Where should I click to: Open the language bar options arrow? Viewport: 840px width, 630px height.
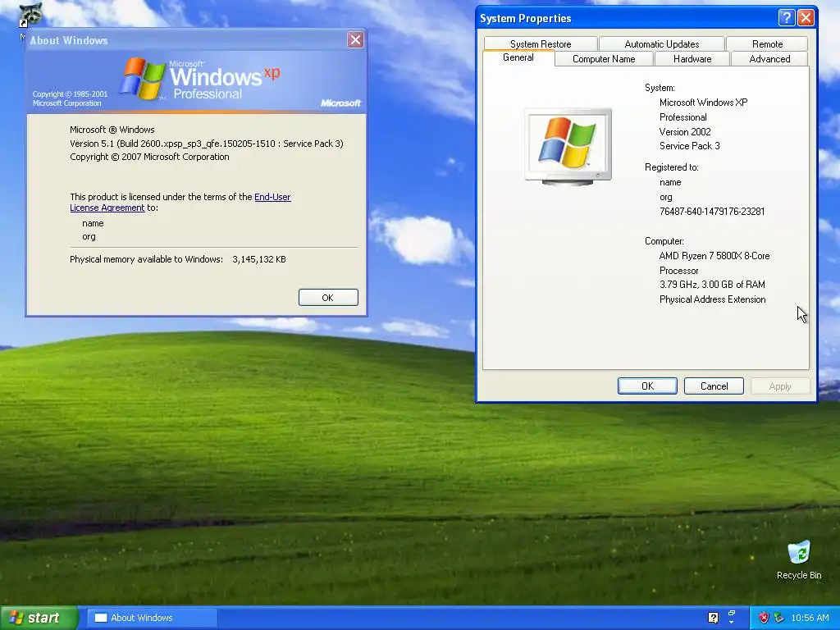click(x=732, y=623)
